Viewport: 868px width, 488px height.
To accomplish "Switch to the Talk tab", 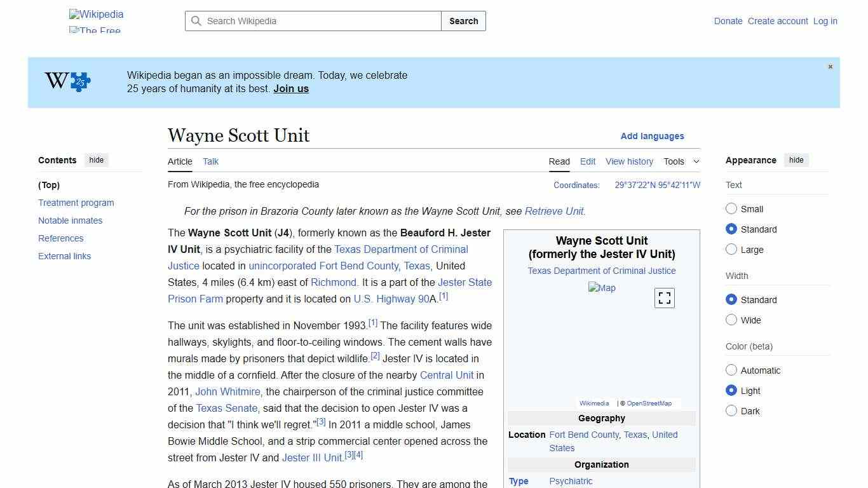I will 210,161.
